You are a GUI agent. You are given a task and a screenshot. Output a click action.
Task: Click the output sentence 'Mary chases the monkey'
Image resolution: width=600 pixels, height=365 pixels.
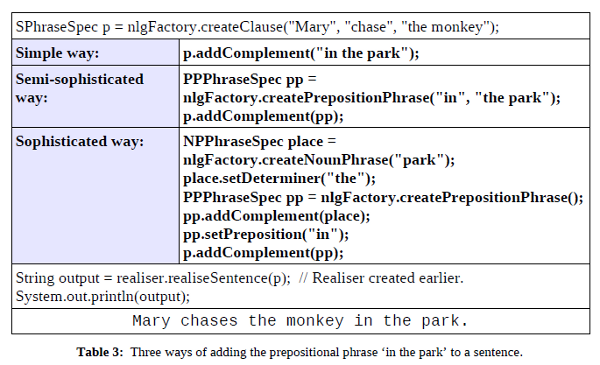pyautogui.click(x=238, y=321)
